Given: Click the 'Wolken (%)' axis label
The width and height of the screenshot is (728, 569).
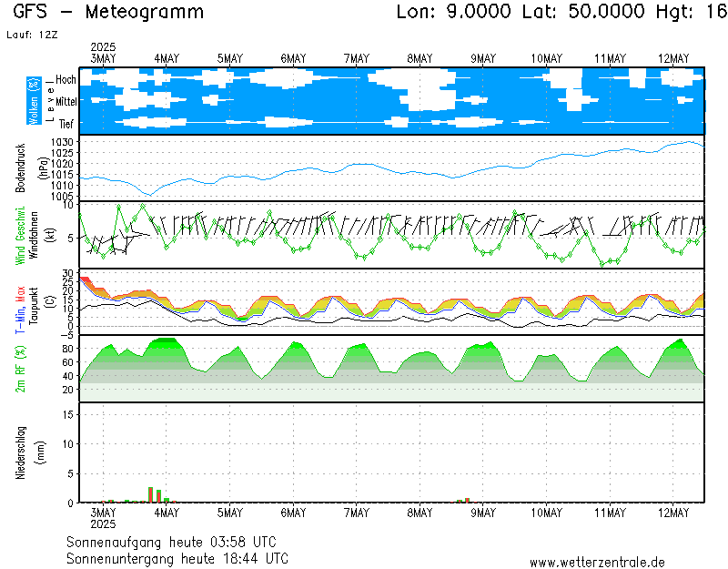Looking at the screenshot, I should [x=34, y=101].
